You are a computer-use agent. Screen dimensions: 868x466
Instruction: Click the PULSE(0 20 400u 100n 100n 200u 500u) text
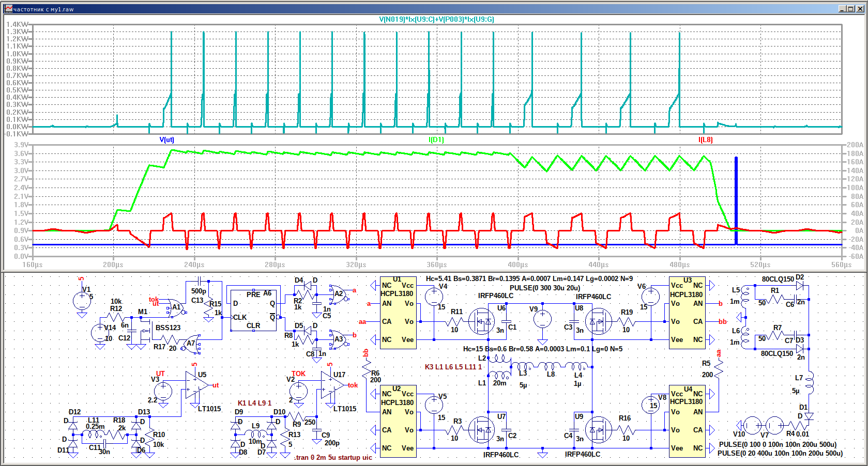click(780, 453)
